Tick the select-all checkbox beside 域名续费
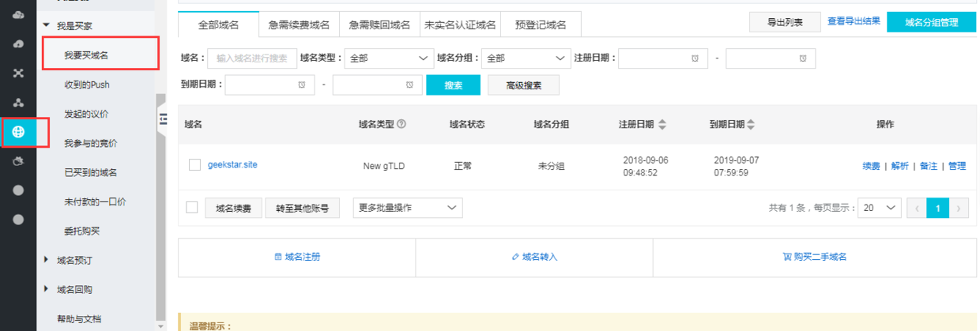 (x=191, y=208)
